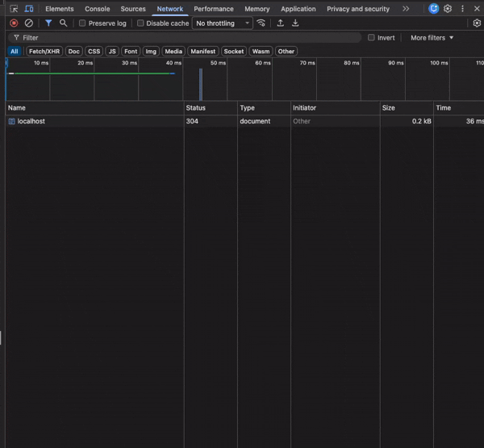This screenshot has width=484, height=448.
Task: Toggle the funnel filter icon
Action: (x=48, y=23)
